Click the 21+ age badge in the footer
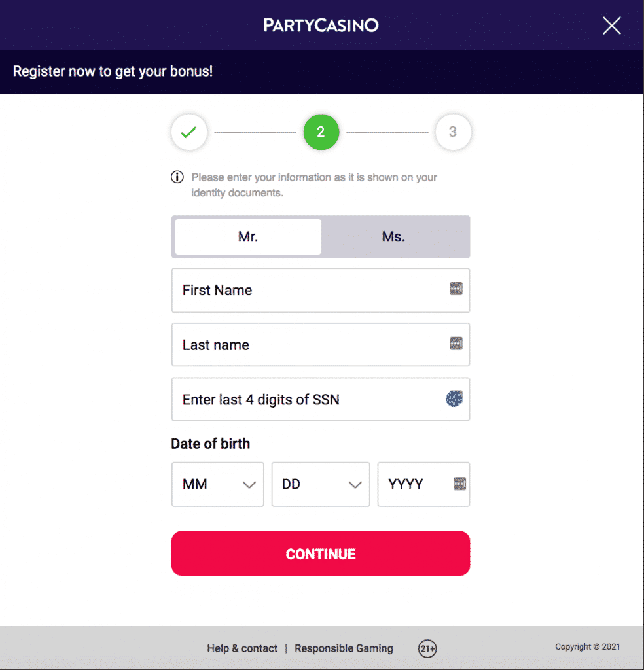This screenshot has width=644, height=670. (x=427, y=648)
